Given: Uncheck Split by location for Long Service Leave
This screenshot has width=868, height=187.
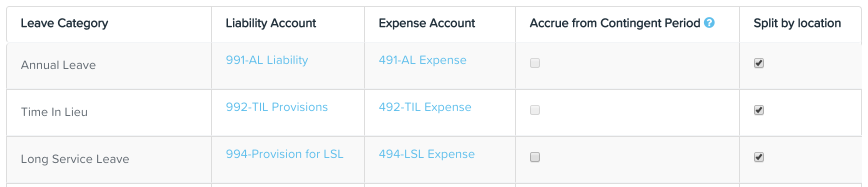Looking at the screenshot, I should click(759, 157).
